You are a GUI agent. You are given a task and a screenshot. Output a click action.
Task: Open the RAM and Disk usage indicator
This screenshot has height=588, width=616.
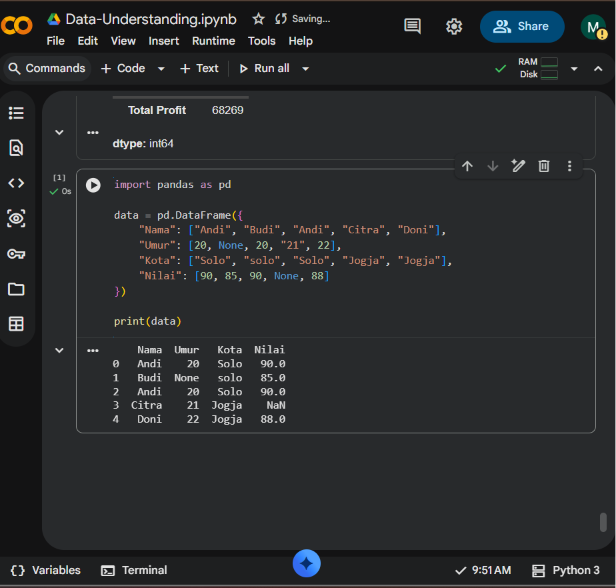(x=538, y=68)
